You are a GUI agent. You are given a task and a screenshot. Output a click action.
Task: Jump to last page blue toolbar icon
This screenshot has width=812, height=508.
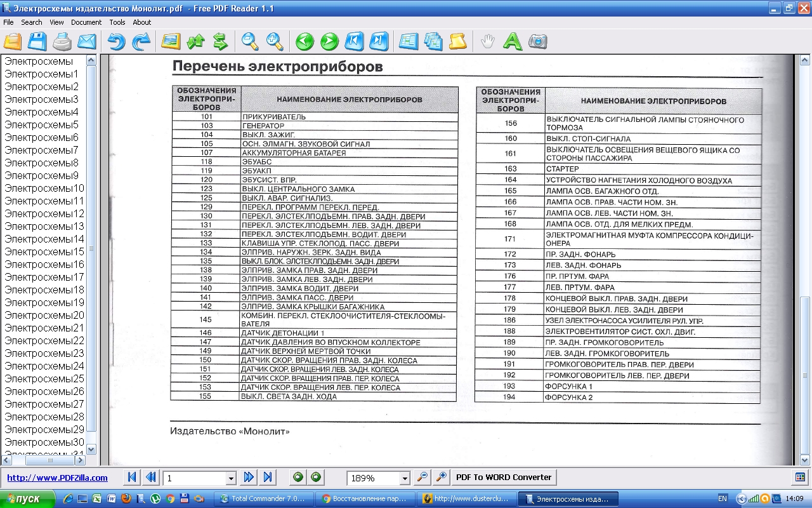378,42
